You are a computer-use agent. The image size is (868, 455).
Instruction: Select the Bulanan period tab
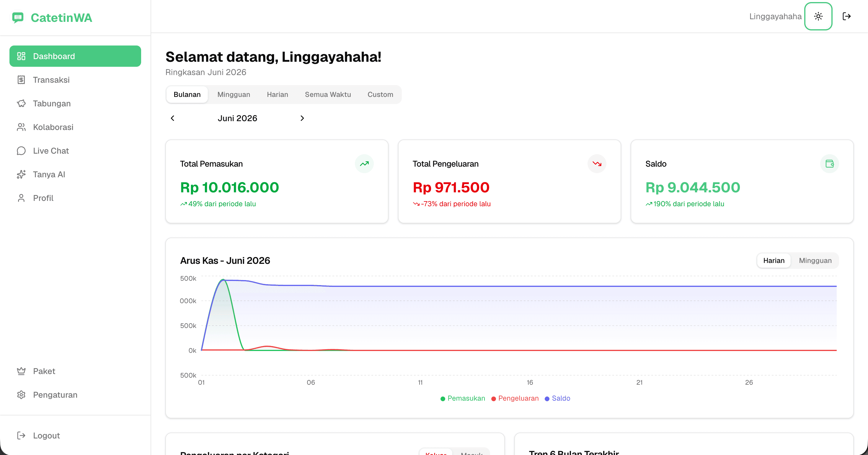187,95
